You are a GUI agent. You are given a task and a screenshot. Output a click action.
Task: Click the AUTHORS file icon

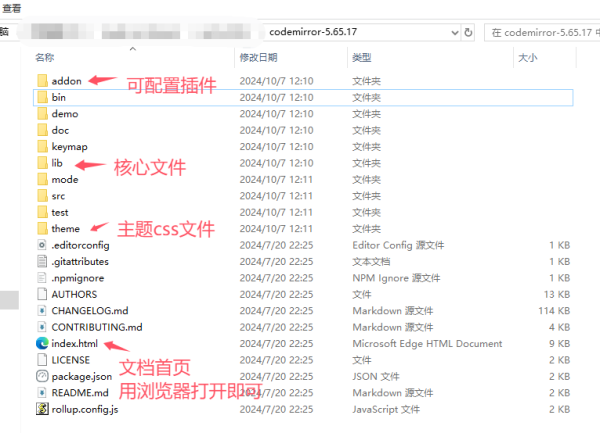click(x=42, y=294)
